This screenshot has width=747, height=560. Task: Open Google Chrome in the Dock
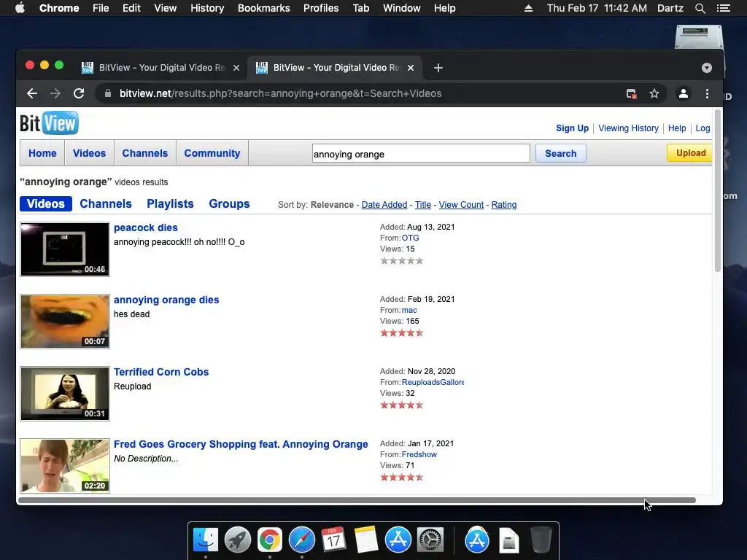click(x=270, y=540)
